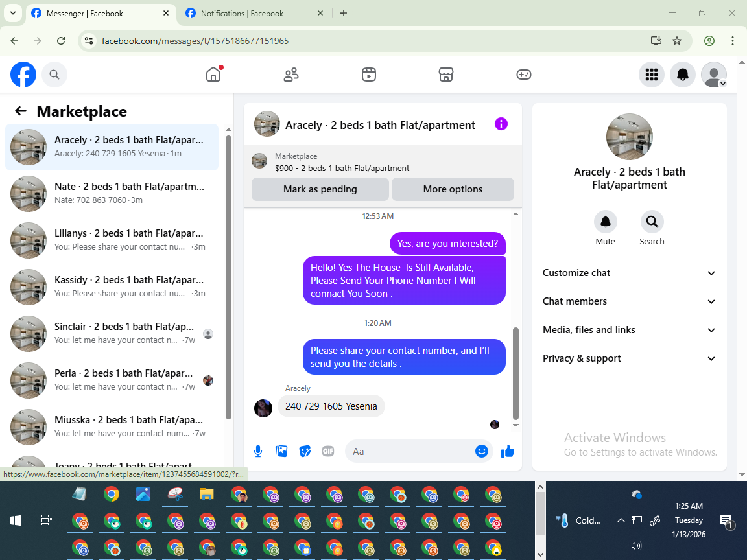Screen dimensions: 747x560
Task: Attach a photo with image icon
Action: [281, 451]
